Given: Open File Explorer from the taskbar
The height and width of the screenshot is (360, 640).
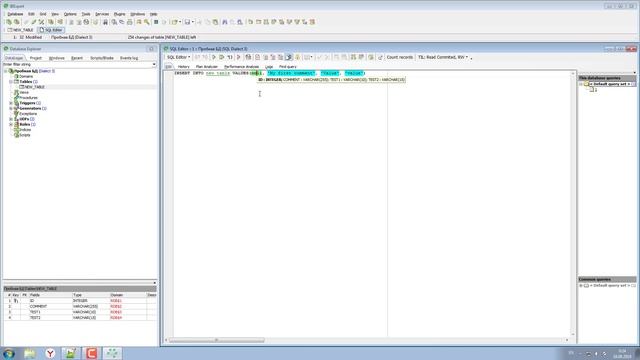Looking at the screenshot, I should [x=29, y=353].
